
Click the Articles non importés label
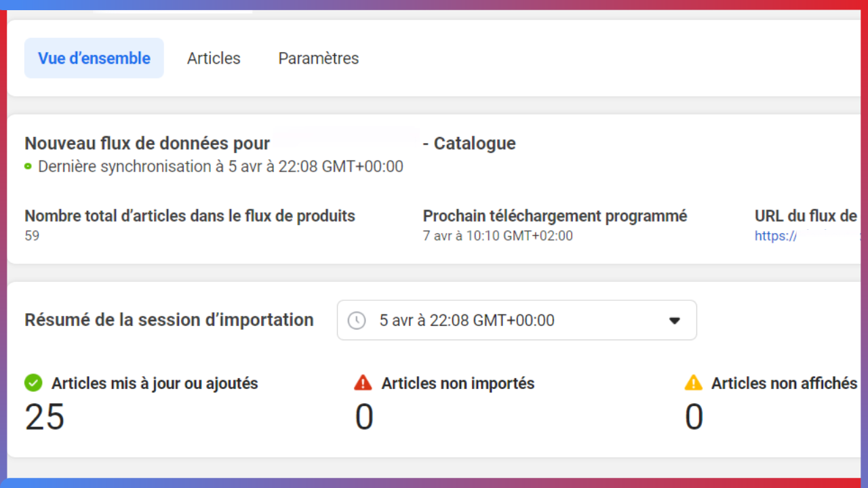point(458,384)
